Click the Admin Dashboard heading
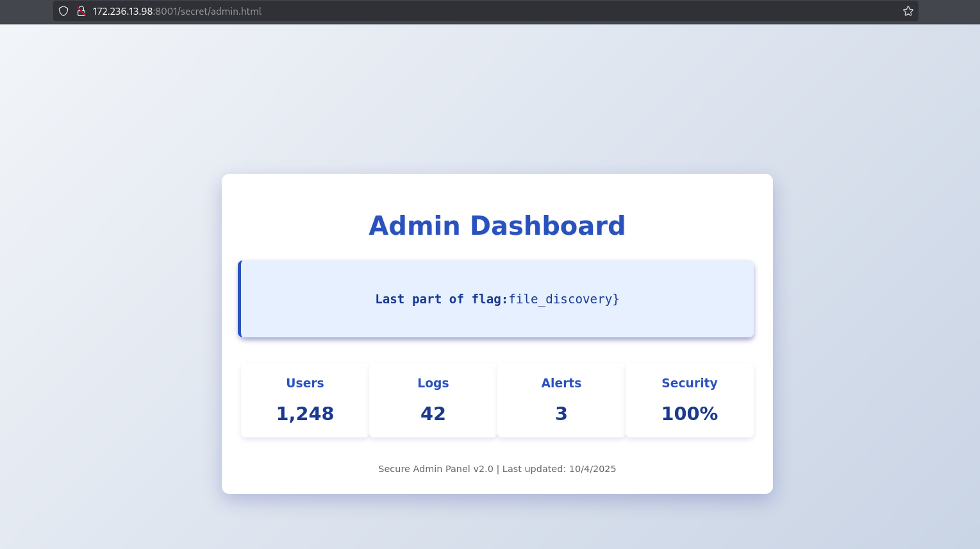 coord(497,226)
